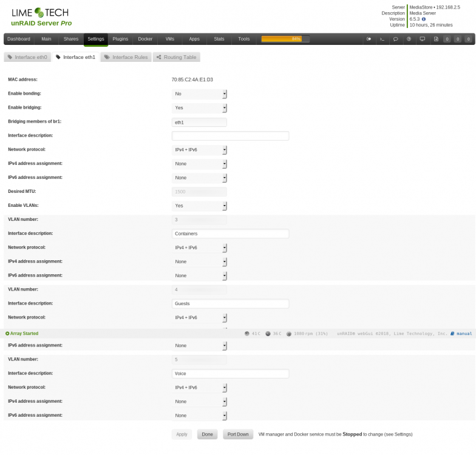The image size is (476, 455).
Task: Open the Apps menu
Action: pyautogui.click(x=194, y=39)
